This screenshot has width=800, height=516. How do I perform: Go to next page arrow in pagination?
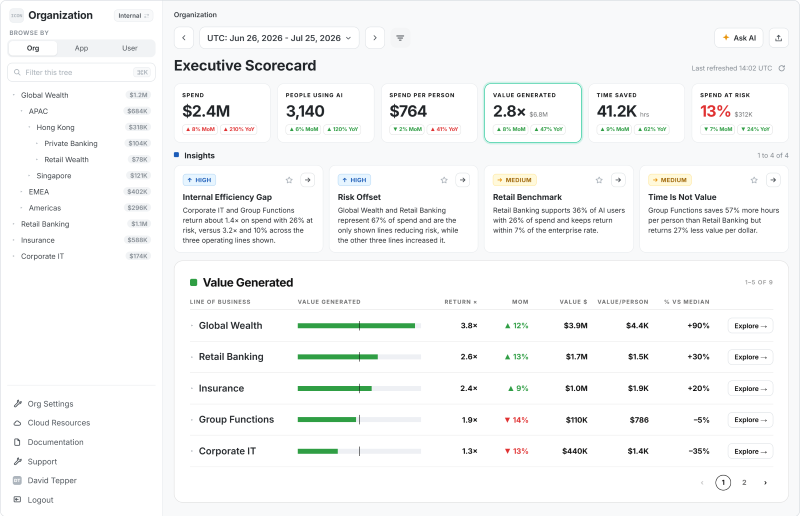tap(765, 482)
